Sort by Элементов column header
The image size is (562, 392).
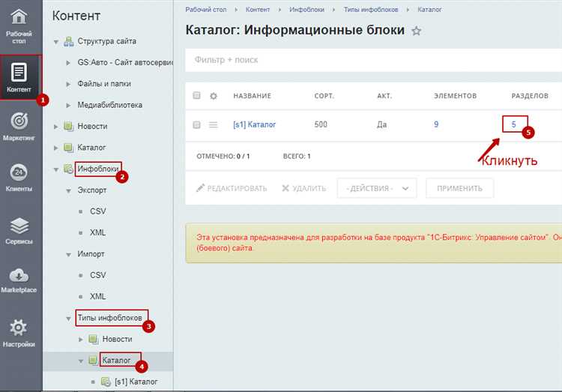[455, 96]
